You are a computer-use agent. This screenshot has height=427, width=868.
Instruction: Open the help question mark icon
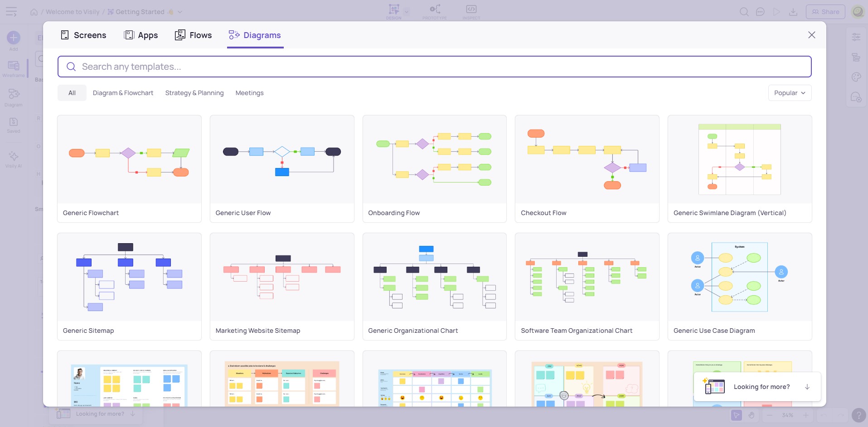coord(858,415)
